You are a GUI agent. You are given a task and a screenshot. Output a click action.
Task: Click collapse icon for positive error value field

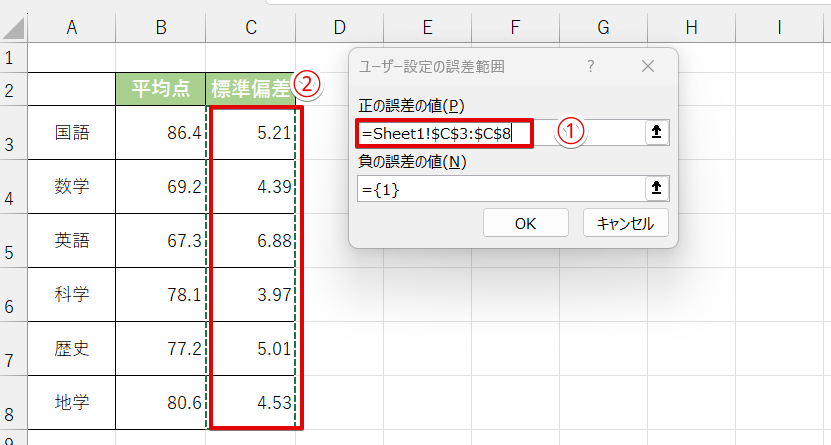click(x=656, y=133)
